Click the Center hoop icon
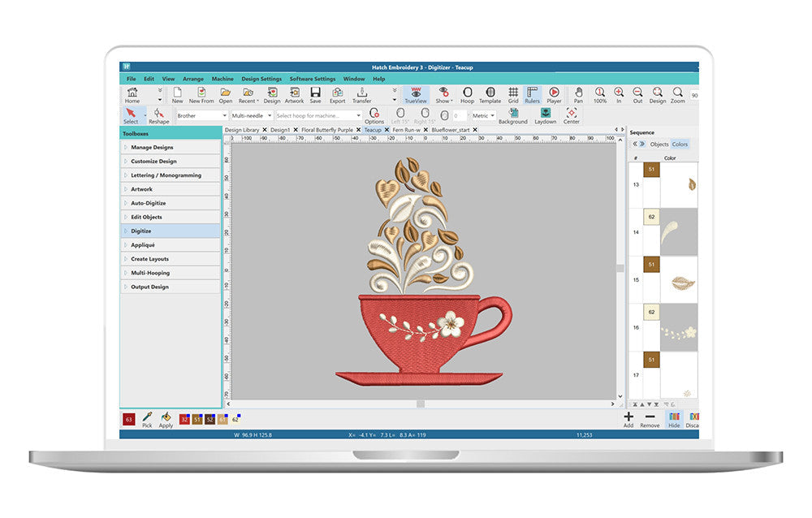 click(572, 115)
